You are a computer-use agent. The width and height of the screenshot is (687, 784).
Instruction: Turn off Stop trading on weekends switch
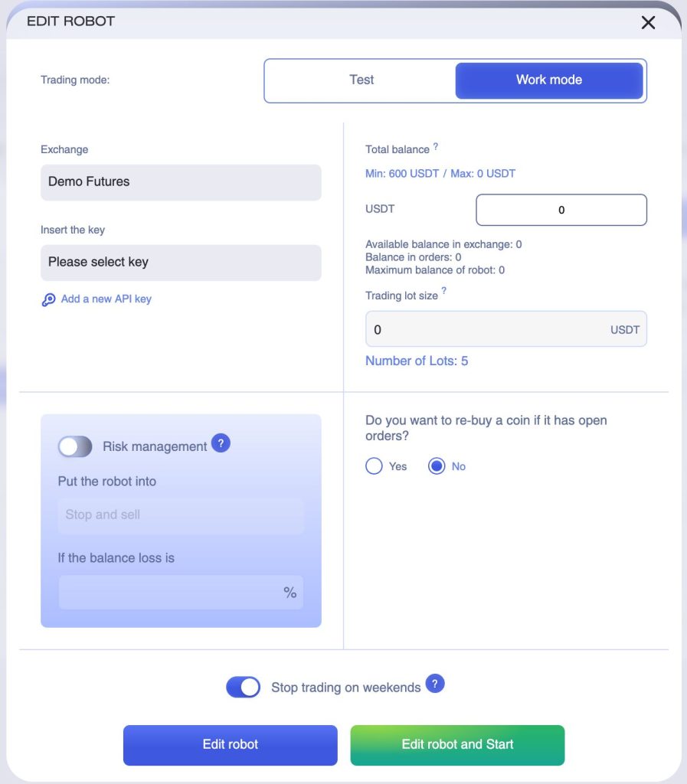pos(244,687)
